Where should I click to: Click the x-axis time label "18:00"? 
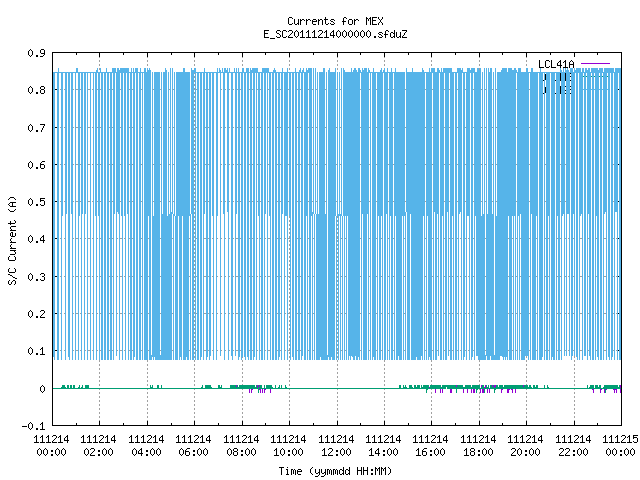click(478, 452)
